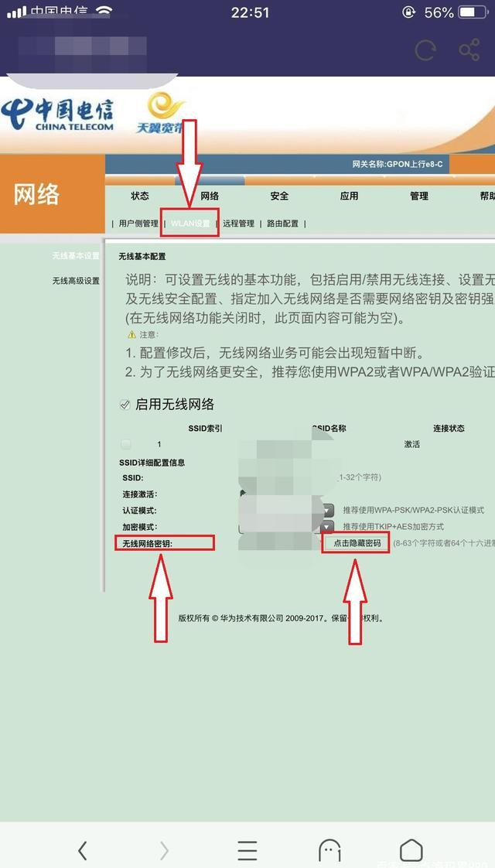
Task: Tap the ghost-shaped incognito icon
Action: tap(329, 850)
